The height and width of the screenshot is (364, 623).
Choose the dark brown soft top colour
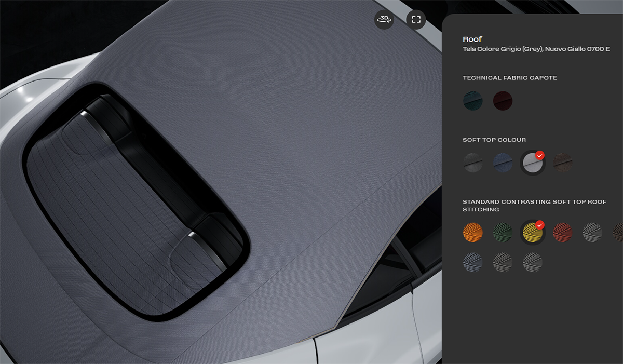click(x=563, y=163)
